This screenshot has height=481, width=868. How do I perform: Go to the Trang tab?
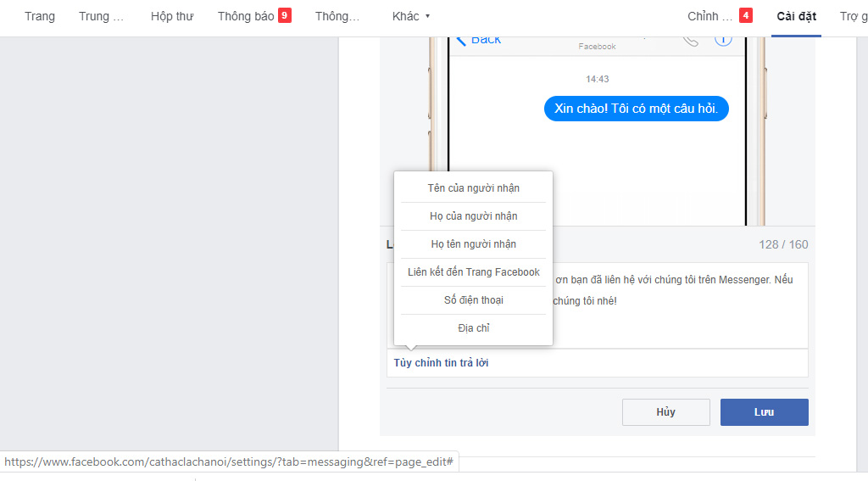40,16
